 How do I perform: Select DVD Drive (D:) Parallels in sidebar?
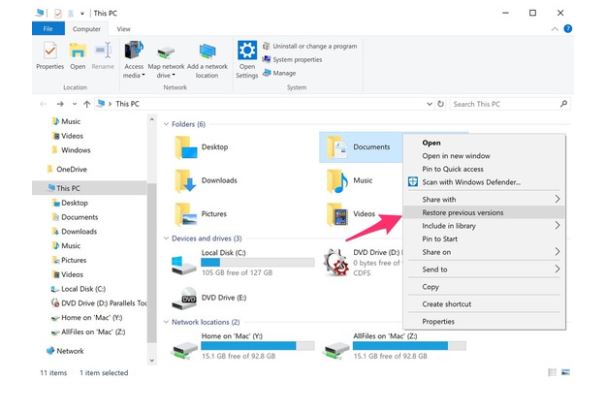[99, 303]
